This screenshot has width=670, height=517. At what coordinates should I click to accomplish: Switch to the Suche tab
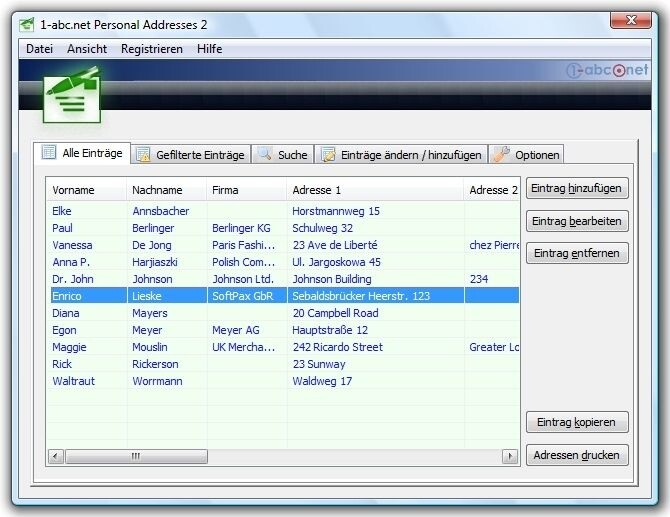283,154
